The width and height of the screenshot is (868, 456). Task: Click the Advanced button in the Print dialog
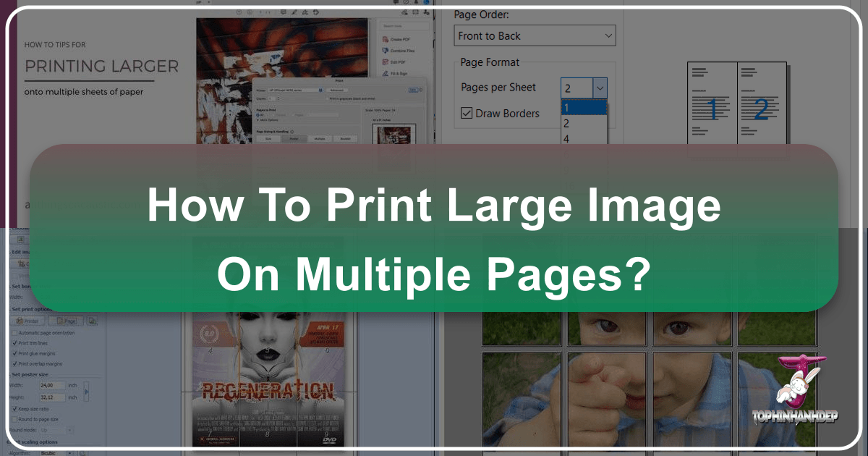[x=337, y=90]
